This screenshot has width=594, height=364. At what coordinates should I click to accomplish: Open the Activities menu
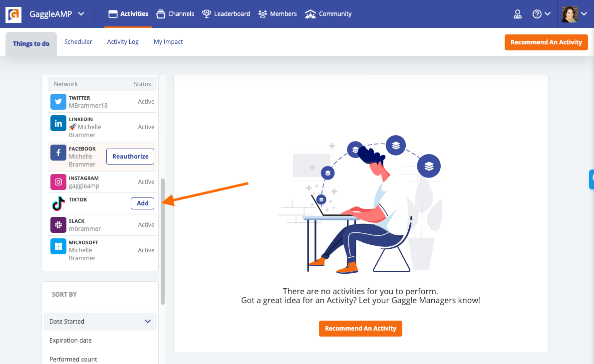[x=128, y=14]
